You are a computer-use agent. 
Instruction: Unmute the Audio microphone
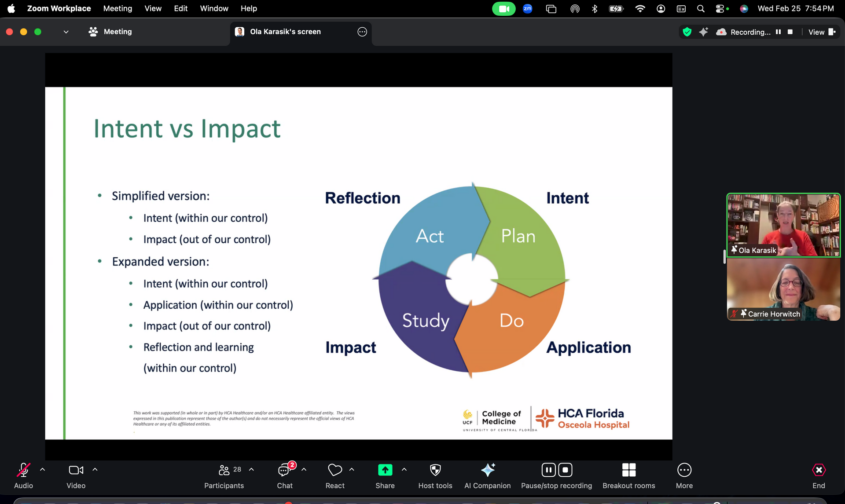click(x=23, y=470)
